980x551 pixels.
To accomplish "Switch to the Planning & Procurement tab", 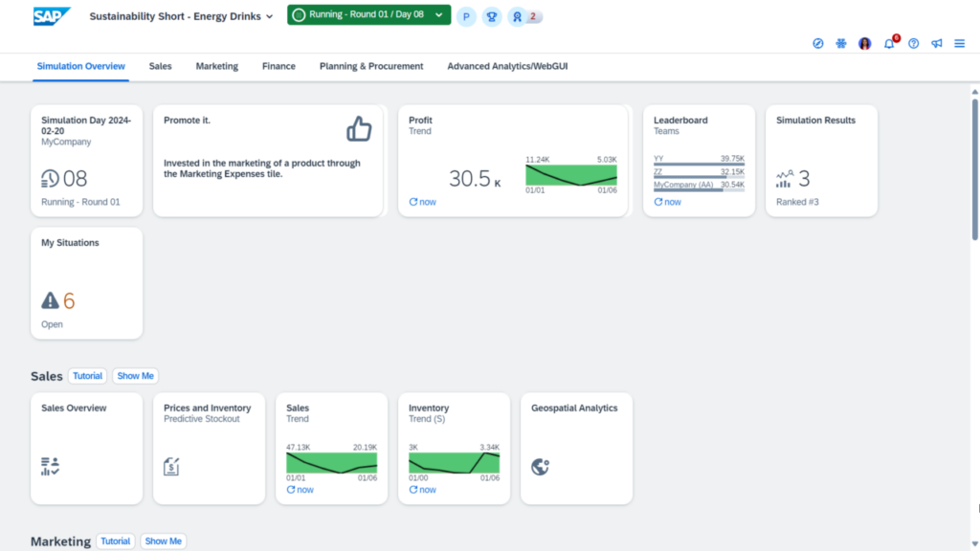I will [x=371, y=66].
